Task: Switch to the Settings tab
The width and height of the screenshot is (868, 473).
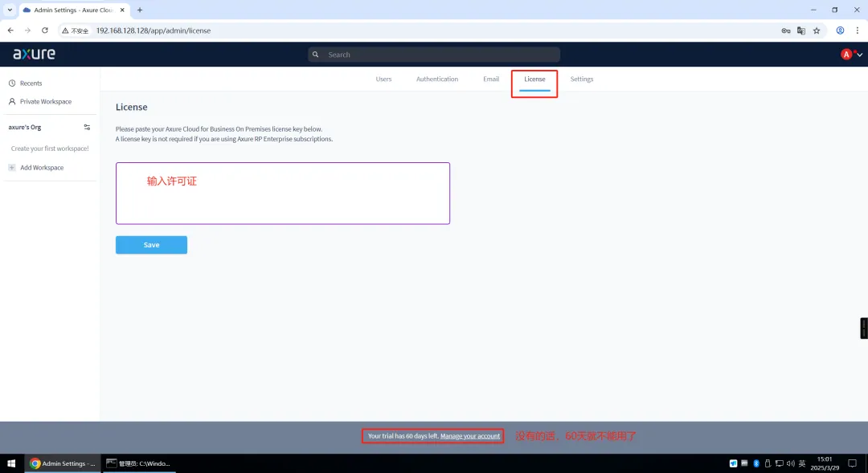Action: pos(582,80)
